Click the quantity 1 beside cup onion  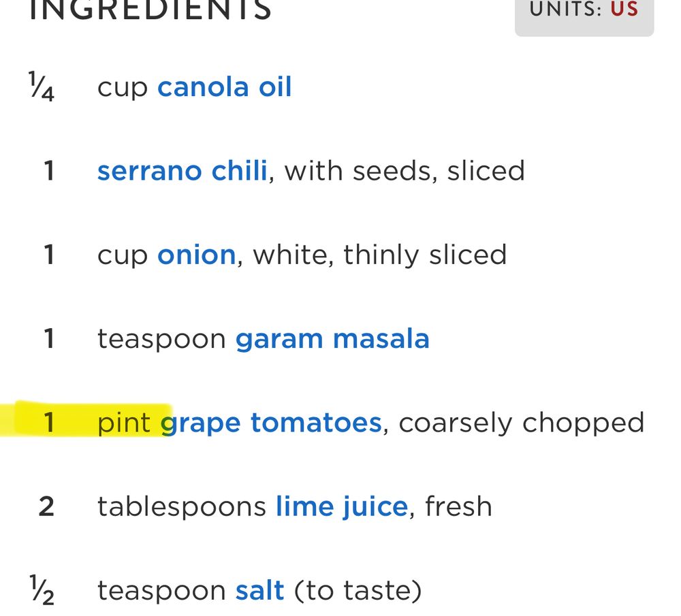click(x=49, y=255)
